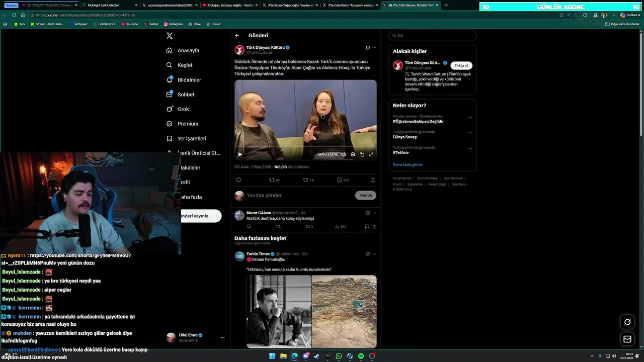Like the post with 1 B likes
The image size is (644, 362).
click(308, 180)
